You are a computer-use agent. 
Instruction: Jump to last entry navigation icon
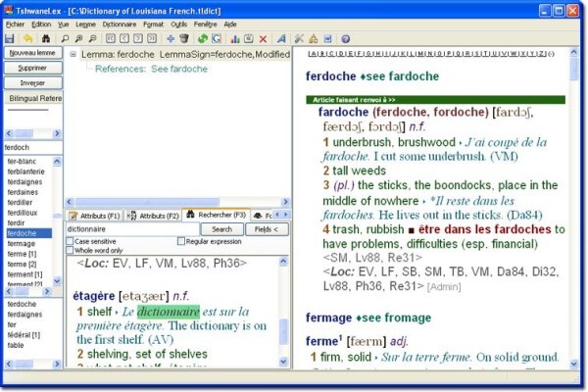coord(152,38)
